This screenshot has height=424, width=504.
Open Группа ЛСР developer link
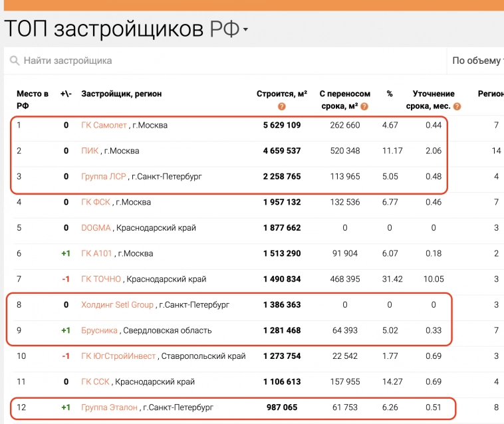(104, 177)
